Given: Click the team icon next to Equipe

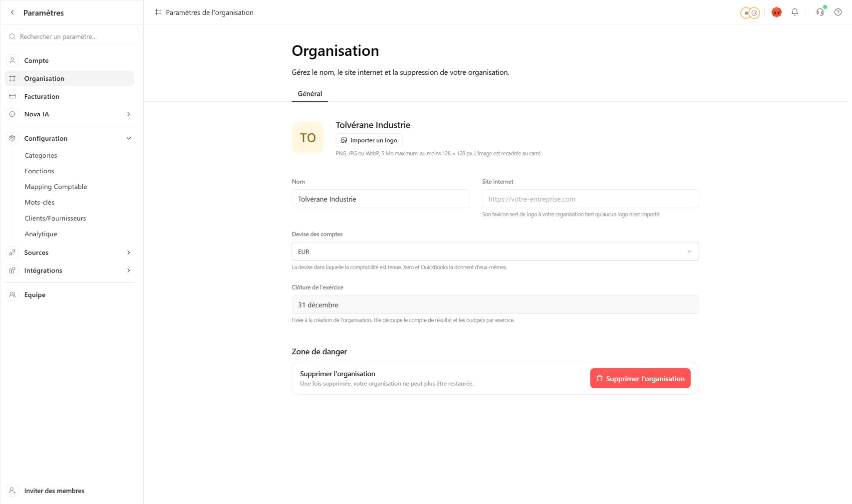Looking at the screenshot, I should (x=12, y=295).
